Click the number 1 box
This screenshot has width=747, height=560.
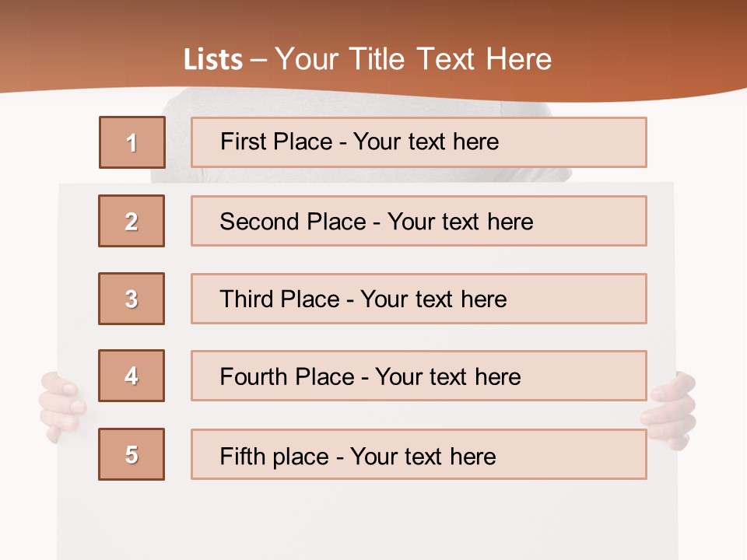tap(132, 142)
